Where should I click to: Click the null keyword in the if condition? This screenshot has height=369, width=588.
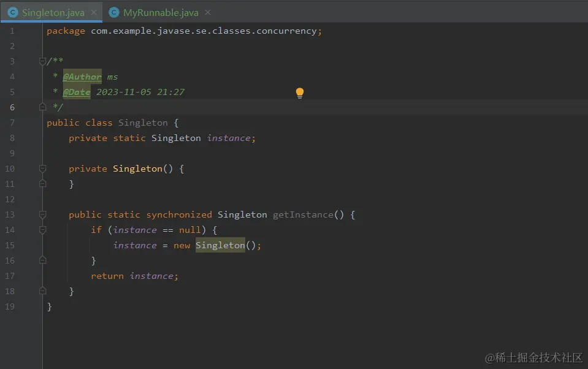(x=189, y=230)
